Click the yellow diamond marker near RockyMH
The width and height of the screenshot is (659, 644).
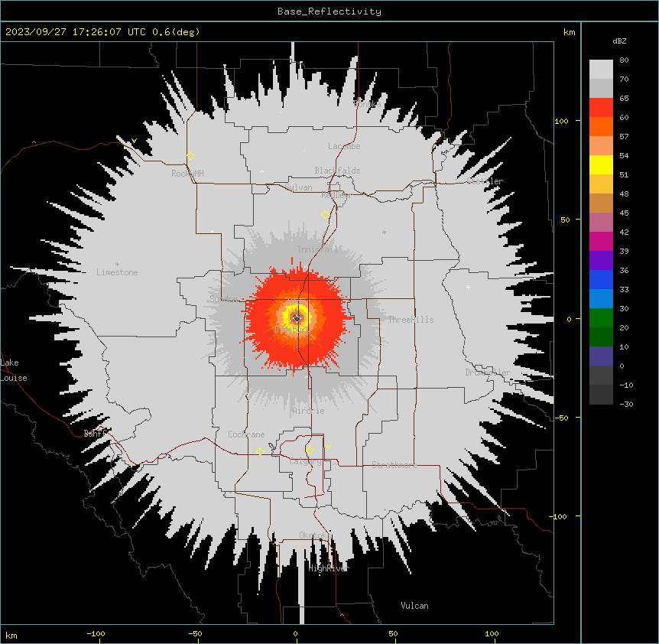190,156
